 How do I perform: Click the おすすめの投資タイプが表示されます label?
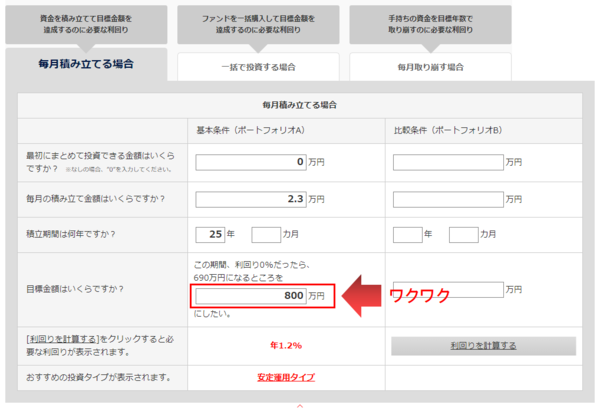point(99,377)
